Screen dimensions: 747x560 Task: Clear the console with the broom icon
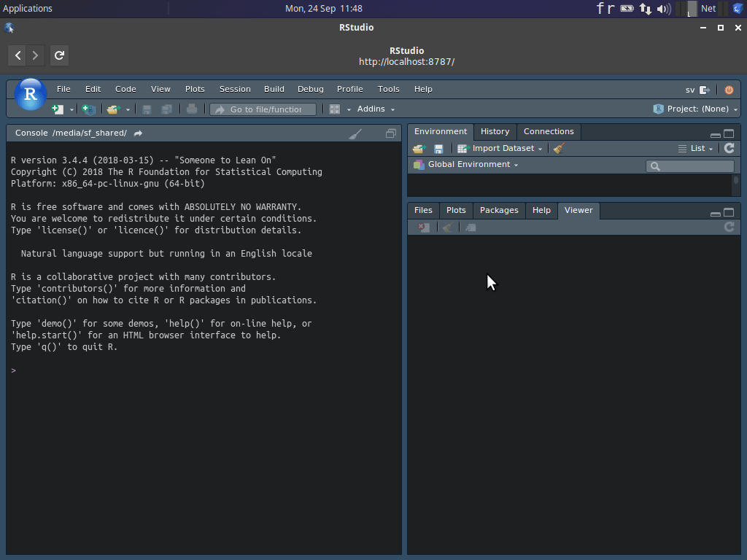click(x=355, y=134)
